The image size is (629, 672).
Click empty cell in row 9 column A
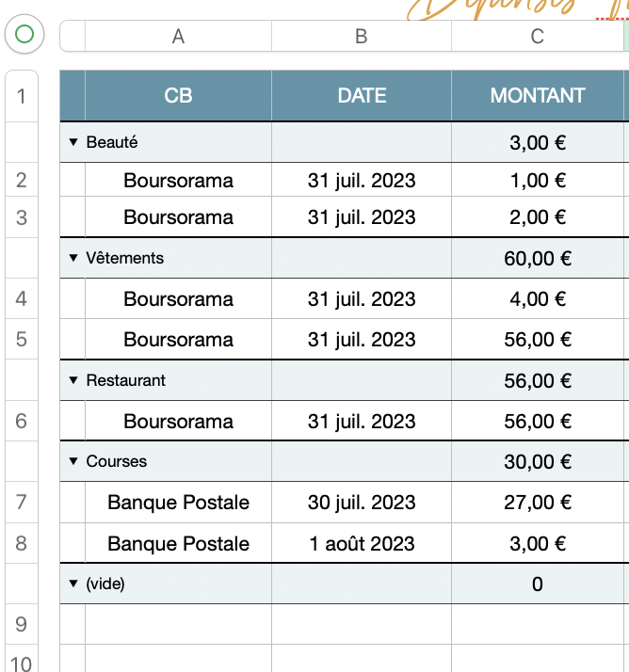[178, 624]
